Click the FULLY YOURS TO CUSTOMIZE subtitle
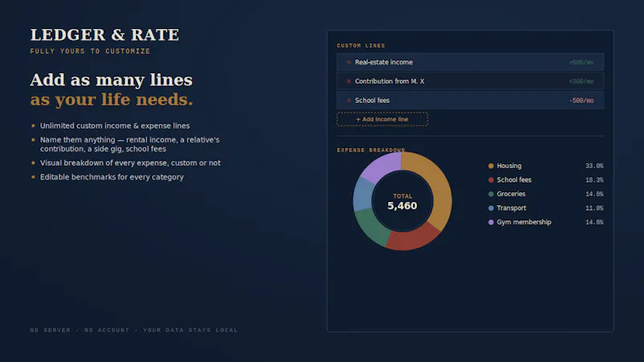This screenshot has height=362, width=644. [x=90, y=51]
